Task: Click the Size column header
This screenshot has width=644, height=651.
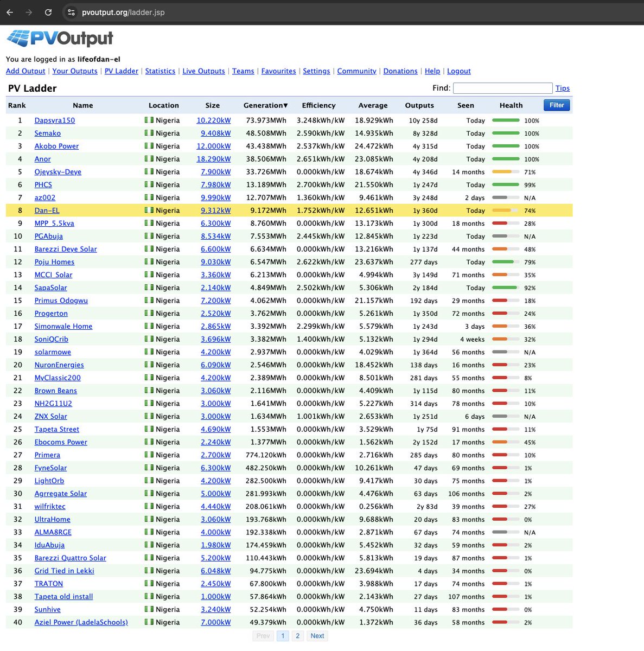Action: (x=213, y=105)
